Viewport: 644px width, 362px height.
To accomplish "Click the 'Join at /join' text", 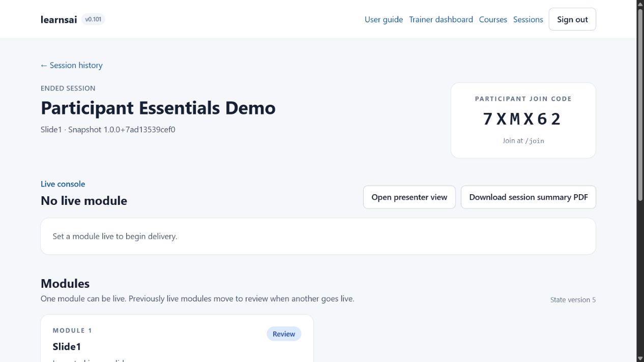I will click(523, 141).
